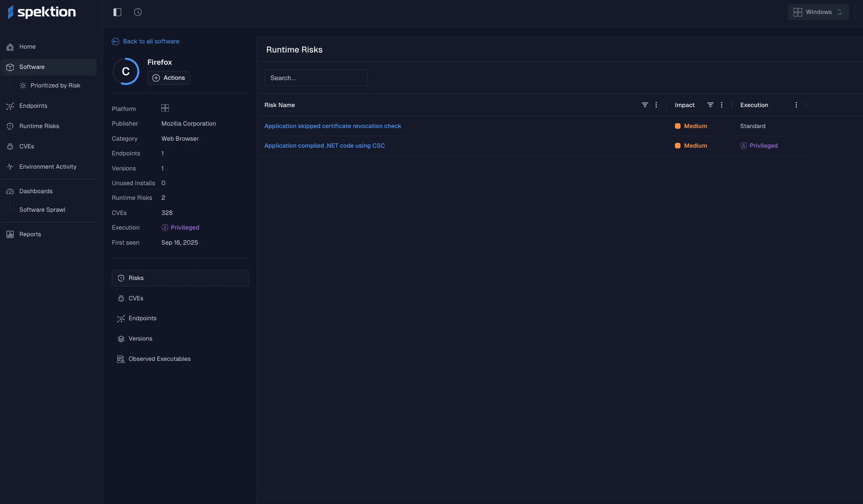Image resolution: width=863 pixels, height=504 pixels.
Task: Open Risk Name column options menu
Action: tap(656, 105)
